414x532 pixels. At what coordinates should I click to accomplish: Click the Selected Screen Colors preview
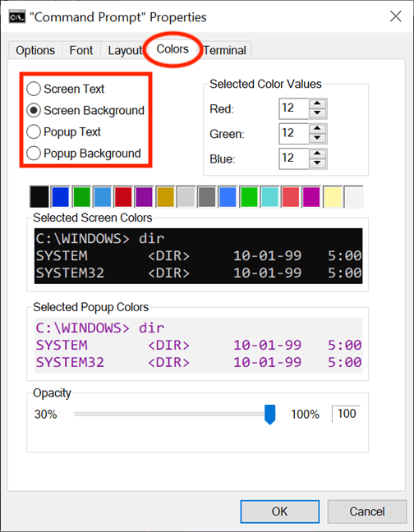(198, 256)
